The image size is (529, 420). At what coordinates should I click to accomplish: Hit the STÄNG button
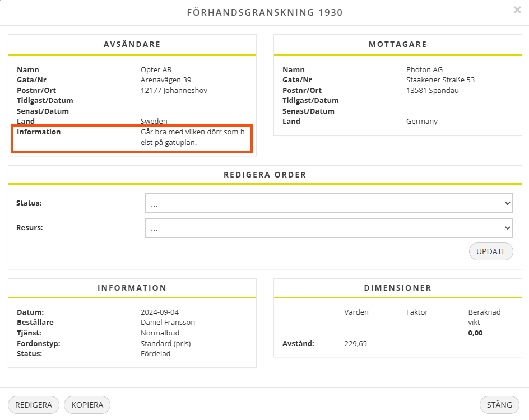click(499, 405)
